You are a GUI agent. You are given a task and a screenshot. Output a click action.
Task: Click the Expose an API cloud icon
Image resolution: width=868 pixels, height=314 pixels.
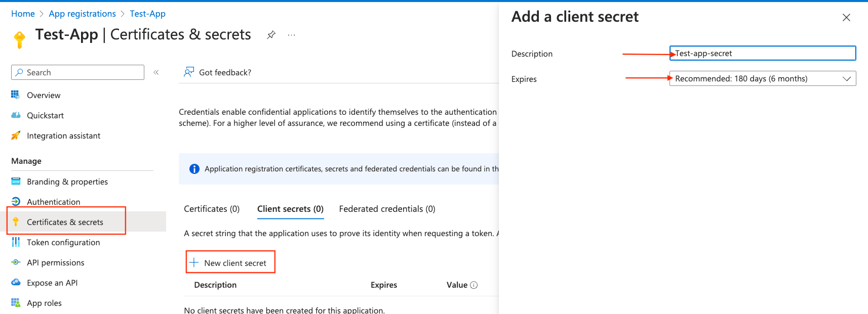click(x=16, y=282)
